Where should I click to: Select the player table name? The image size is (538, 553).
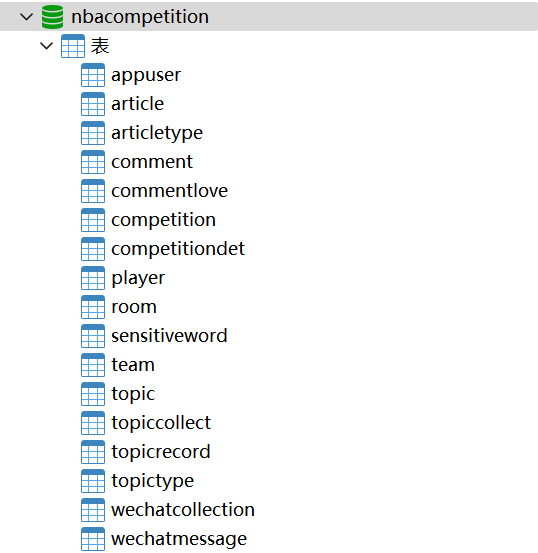tap(138, 279)
